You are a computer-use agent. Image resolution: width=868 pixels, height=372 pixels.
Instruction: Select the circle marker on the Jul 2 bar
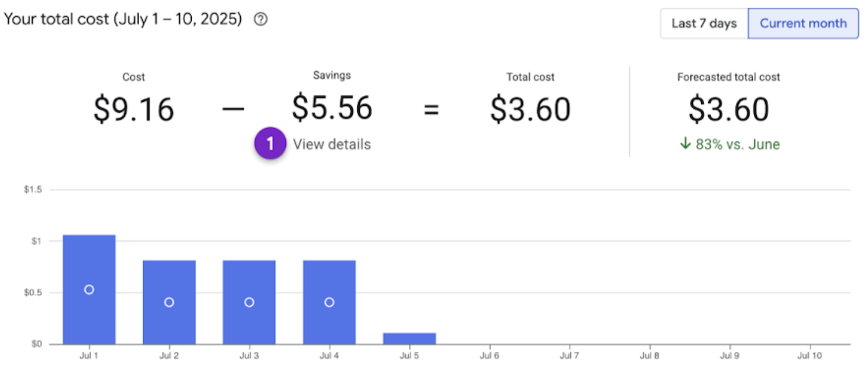pyautogui.click(x=169, y=302)
